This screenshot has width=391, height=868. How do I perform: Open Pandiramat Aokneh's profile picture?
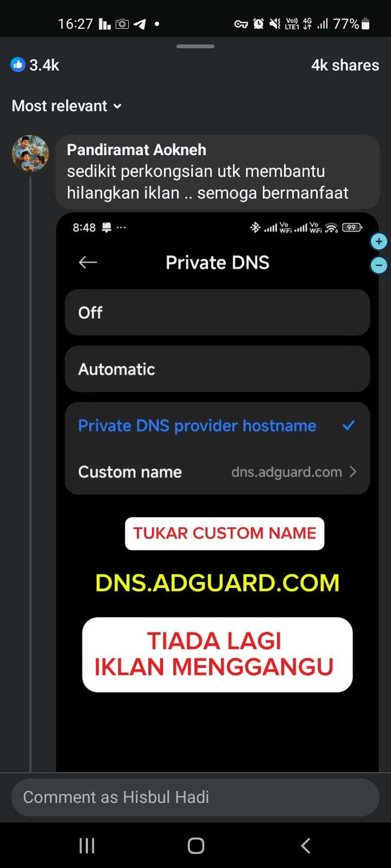(x=30, y=154)
